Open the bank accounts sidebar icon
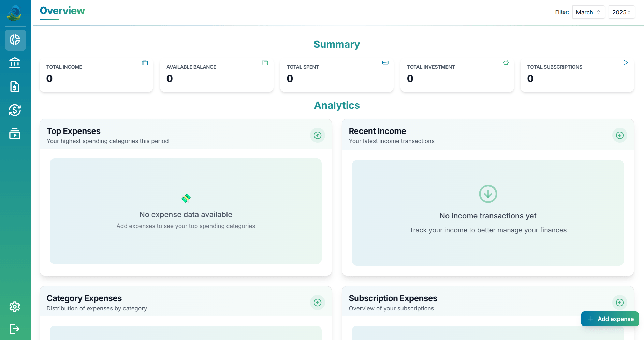 (15, 63)
